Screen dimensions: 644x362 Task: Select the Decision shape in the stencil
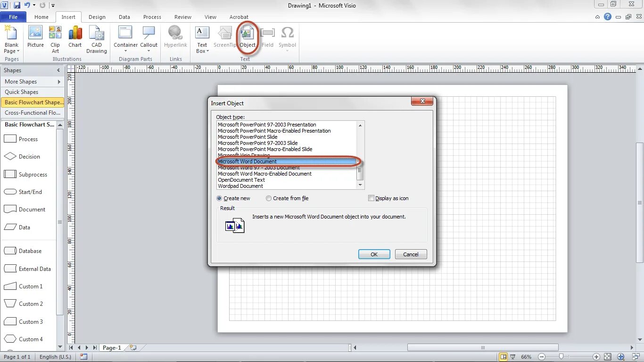[22, 156]
